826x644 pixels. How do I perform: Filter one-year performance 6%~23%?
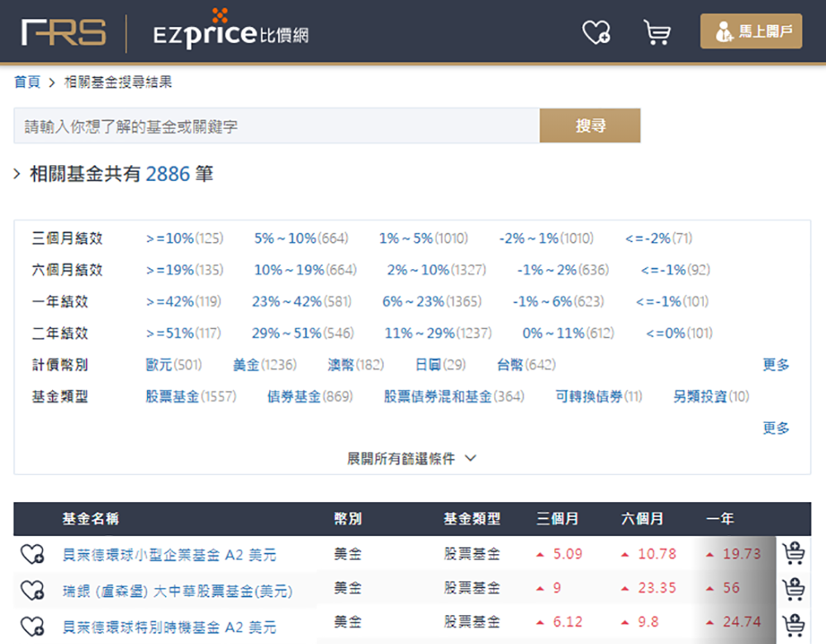(x=432, y=301)
